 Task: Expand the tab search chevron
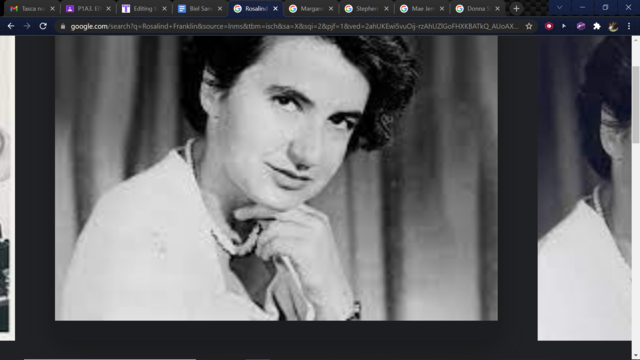(560, 8)
